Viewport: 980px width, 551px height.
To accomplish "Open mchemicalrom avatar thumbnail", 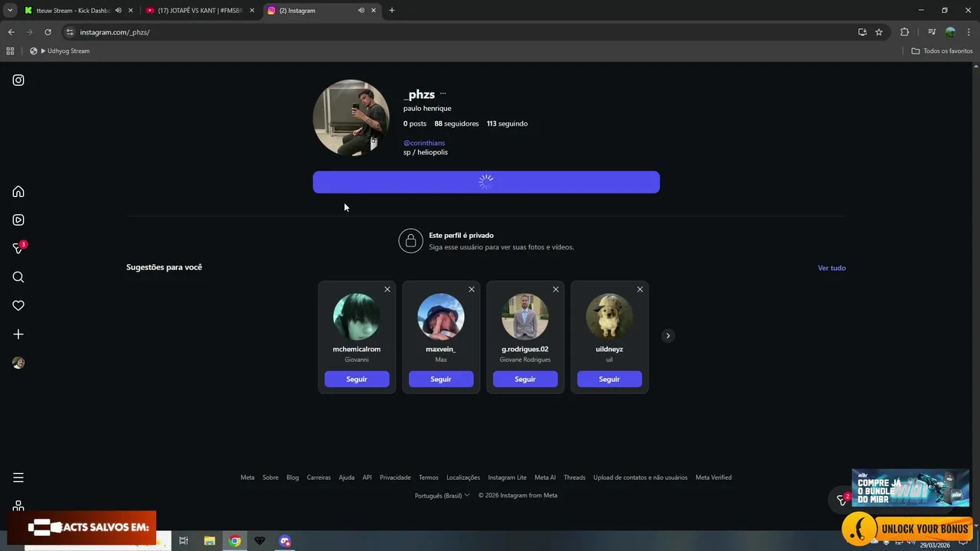I will (357, 317).
